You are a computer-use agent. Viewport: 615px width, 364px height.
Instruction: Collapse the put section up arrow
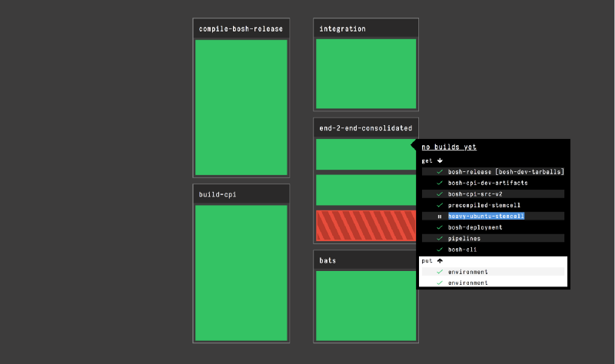point(440,261)
